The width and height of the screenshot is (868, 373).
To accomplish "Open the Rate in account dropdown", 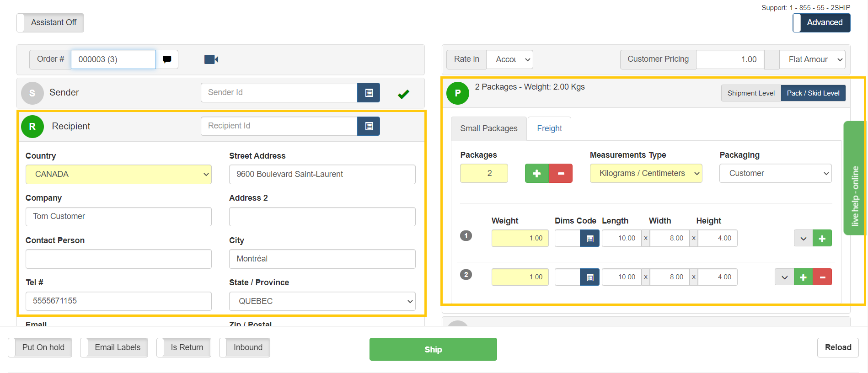I will (x=510, y=59).
